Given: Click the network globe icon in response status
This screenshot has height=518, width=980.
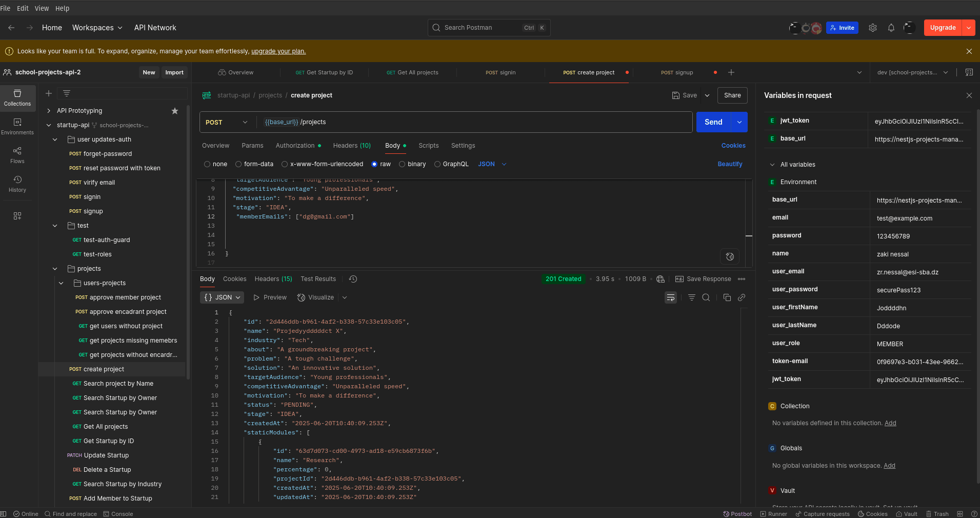Looking at the screenshot, I should coord(661,279).
